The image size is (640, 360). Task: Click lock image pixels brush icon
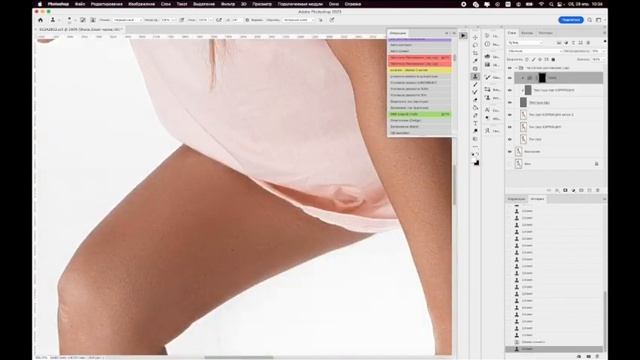pyautogui.click(x=533, y=60)
